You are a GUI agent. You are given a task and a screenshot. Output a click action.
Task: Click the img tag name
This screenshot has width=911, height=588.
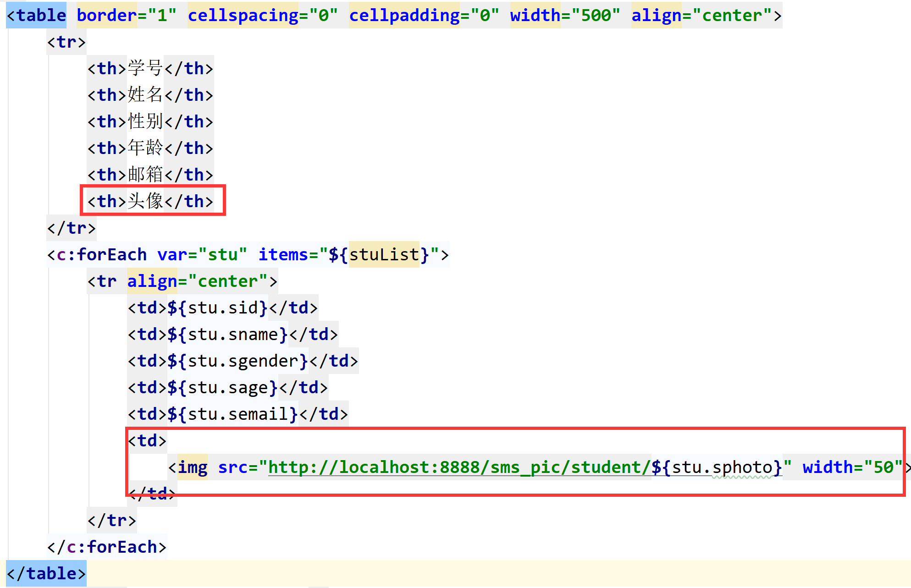[x=193, y=467]
